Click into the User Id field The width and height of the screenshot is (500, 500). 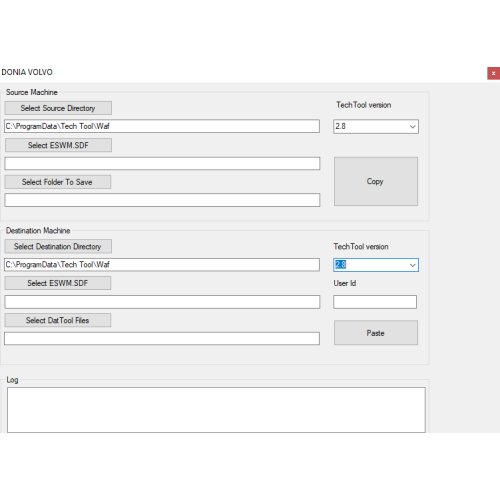point(375,302)
